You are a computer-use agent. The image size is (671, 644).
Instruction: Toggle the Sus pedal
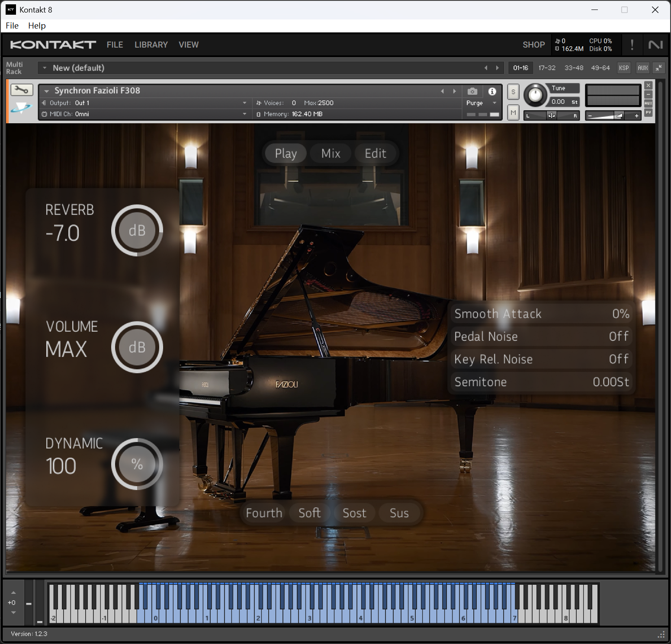click(399, 513)
